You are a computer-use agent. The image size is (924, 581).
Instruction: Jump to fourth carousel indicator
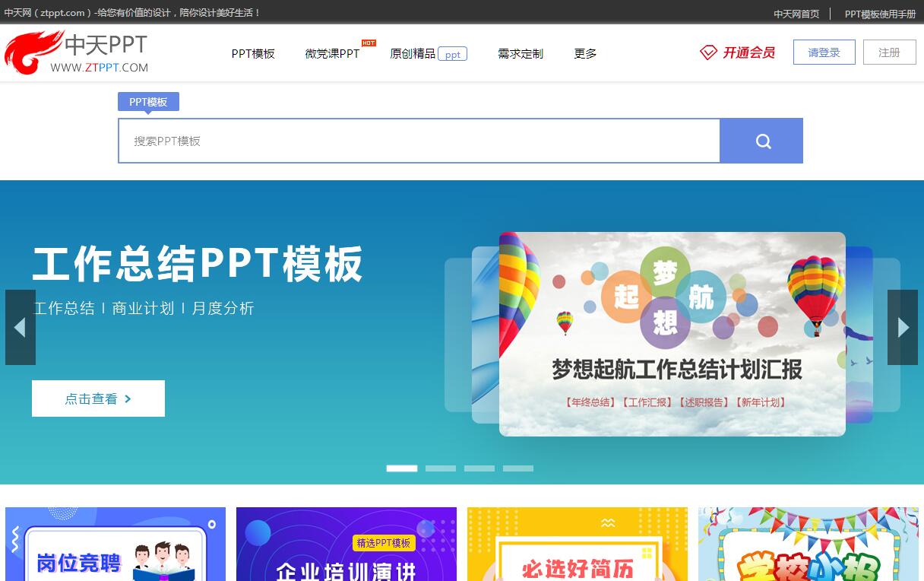[x=518, y=468]
